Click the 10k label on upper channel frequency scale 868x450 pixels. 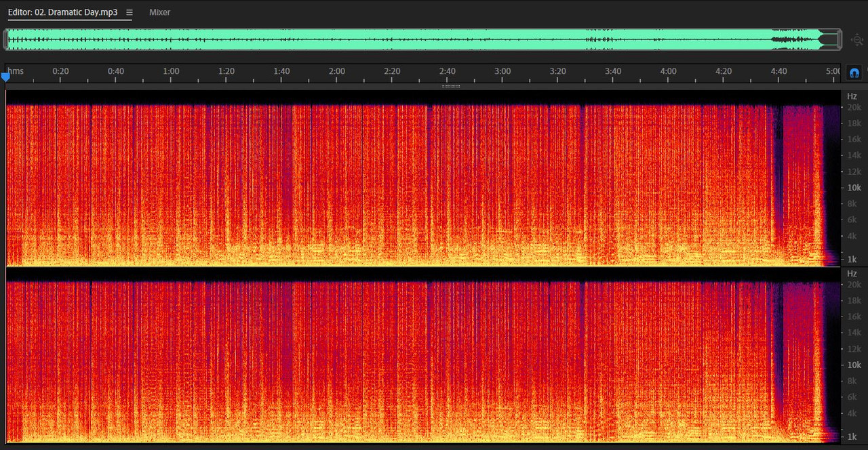(x=854, y=188)
